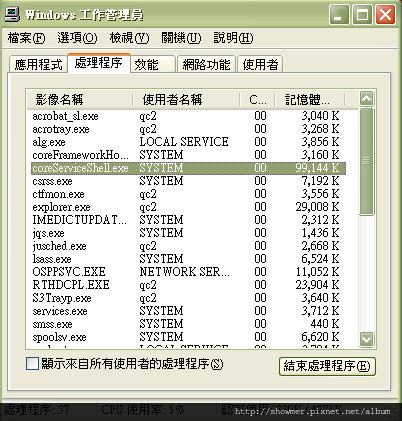Switch to the 應用程式 tab

point(38,64)
